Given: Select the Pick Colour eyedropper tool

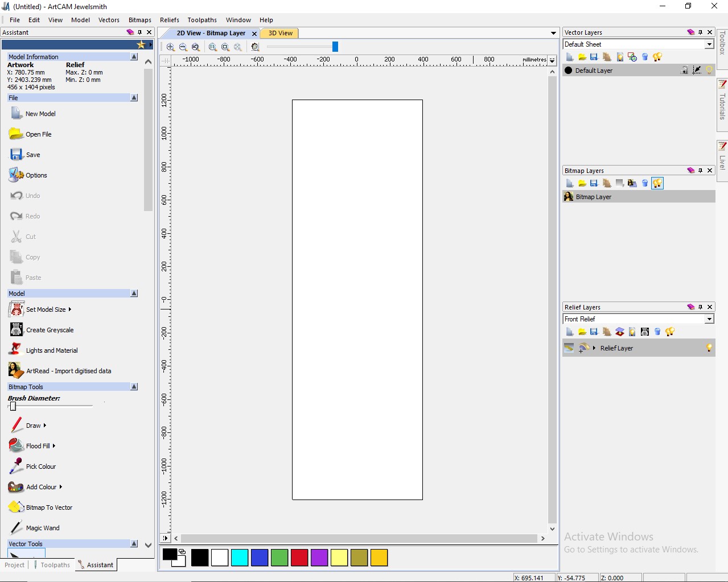Looking at the screenshot, I should point(40,467).
